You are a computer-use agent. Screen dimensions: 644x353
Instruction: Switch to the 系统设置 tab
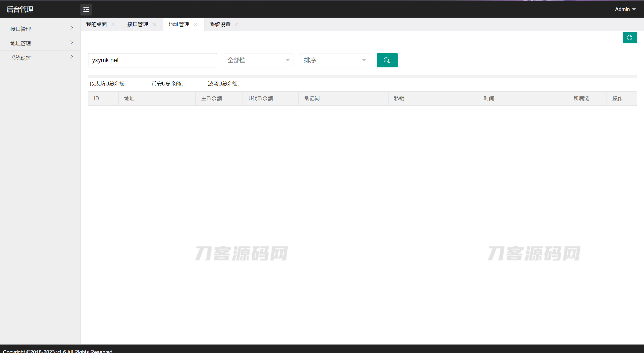(220, 24)
